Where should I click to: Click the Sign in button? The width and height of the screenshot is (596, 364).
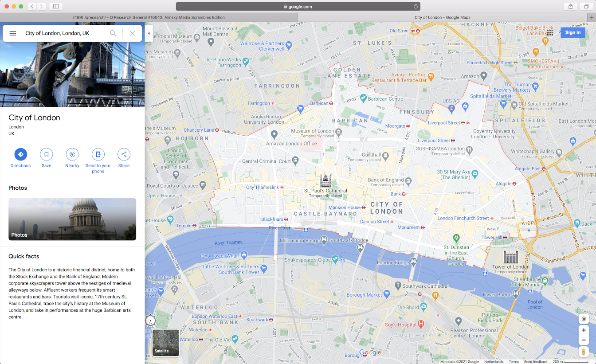click(573, 32)
